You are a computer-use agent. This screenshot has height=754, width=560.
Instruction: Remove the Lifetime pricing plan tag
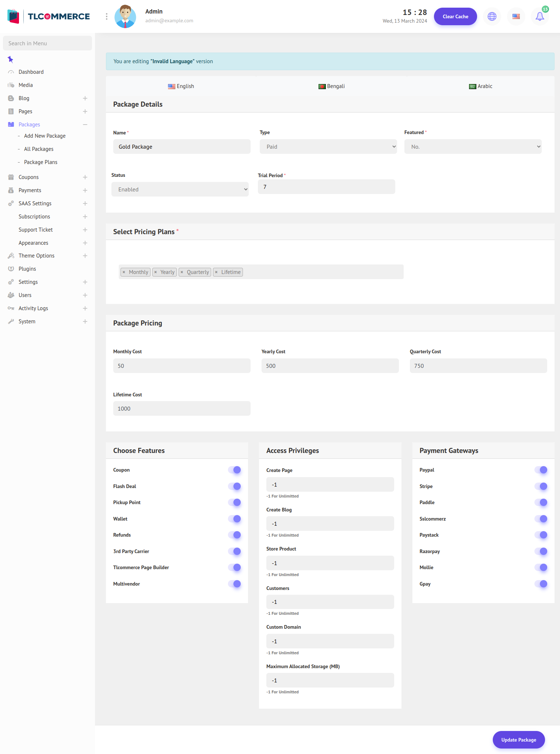pyautogui.click(x=217, y=272)
